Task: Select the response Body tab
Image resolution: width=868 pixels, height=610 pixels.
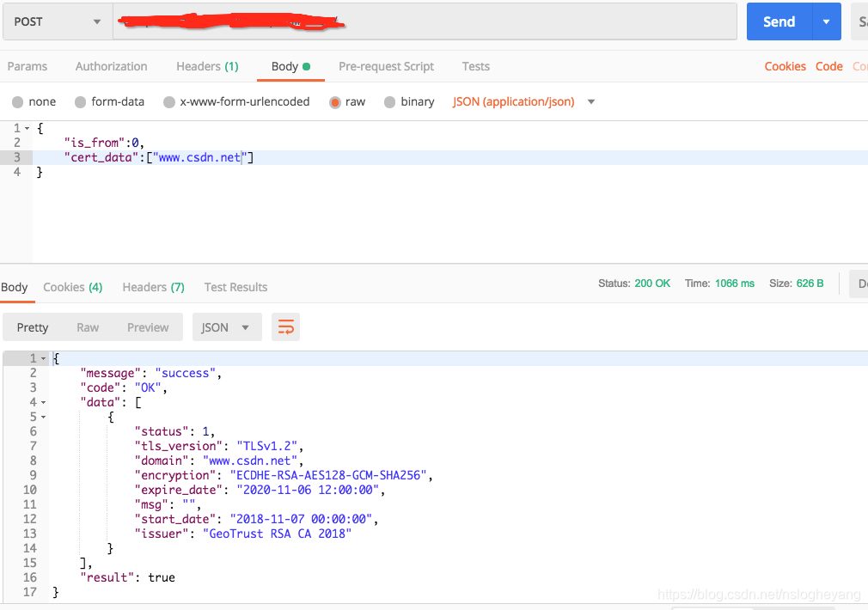Action: click(15, 287)
